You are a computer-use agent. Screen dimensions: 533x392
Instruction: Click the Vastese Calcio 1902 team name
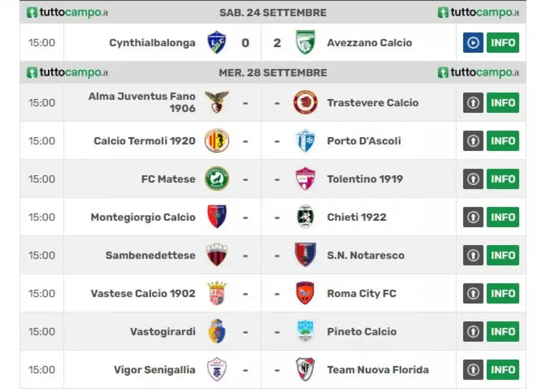(143, 293)
